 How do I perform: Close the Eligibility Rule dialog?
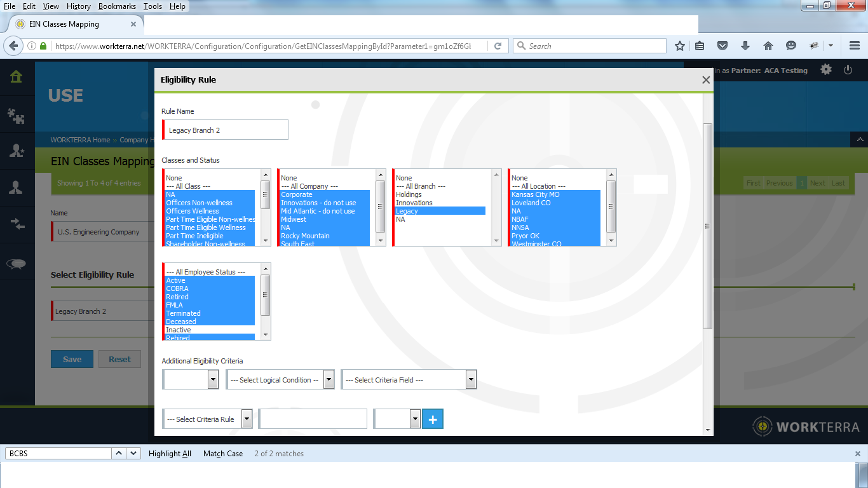pyautogui.click(x=705, y=80)
